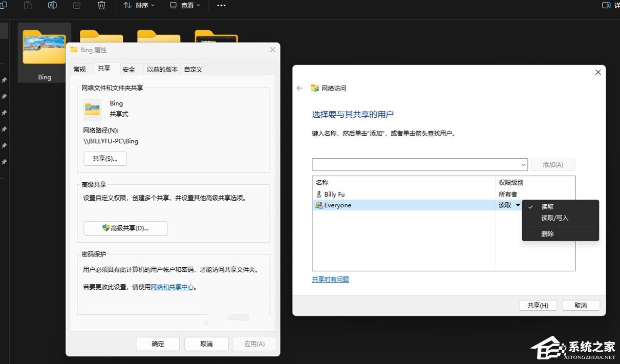
Task: Select the Bing folder thumbnail
Action: pos(44,47)
